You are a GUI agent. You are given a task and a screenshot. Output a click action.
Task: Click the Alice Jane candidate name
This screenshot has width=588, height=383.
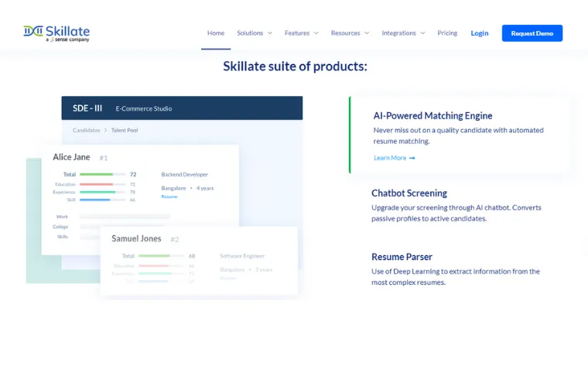coord(71,157)
